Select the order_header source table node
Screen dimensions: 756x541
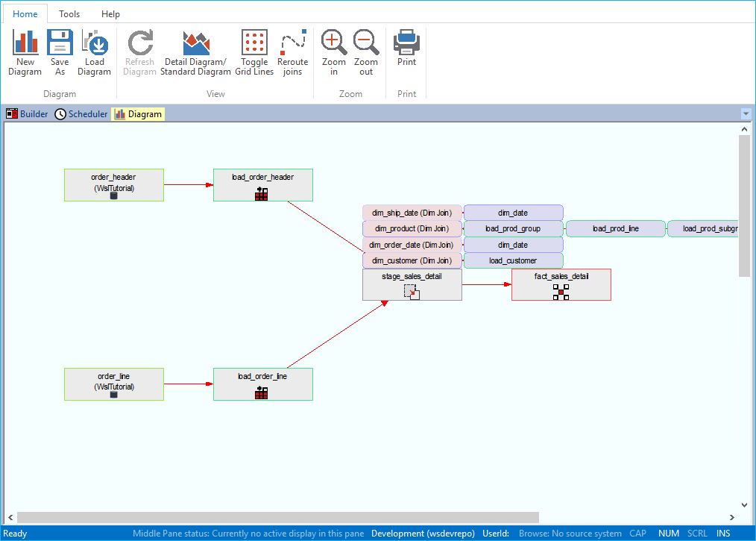pos(114,185)
